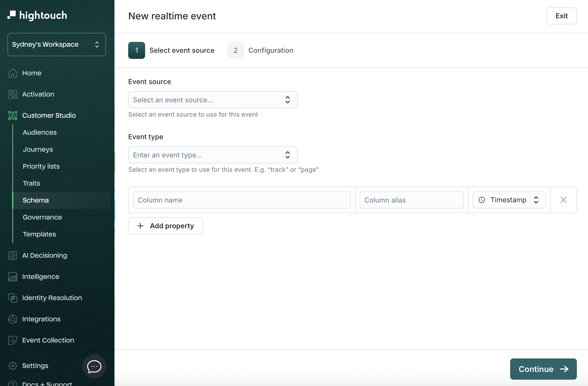Open Priority lists page
The image size is (588, 386).
tap(41, 166)
